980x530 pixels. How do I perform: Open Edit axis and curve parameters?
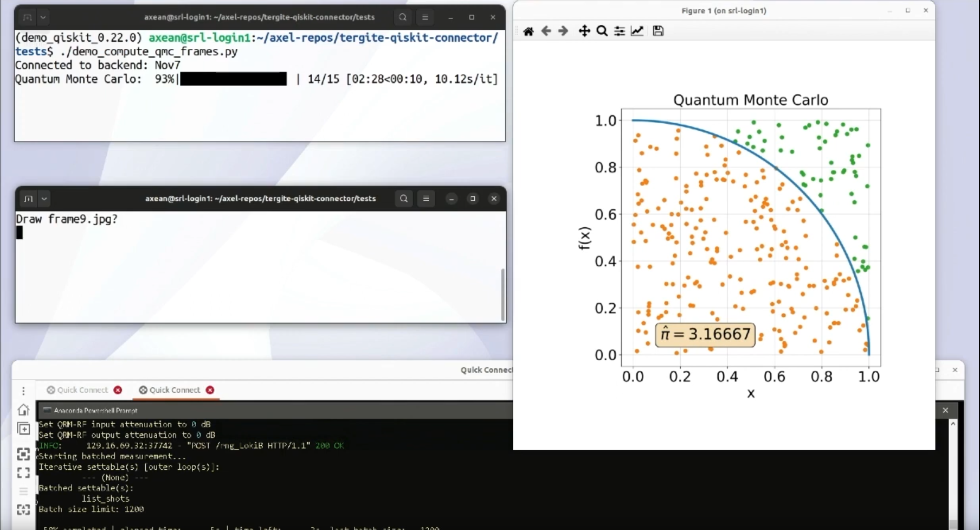(637, 31)
